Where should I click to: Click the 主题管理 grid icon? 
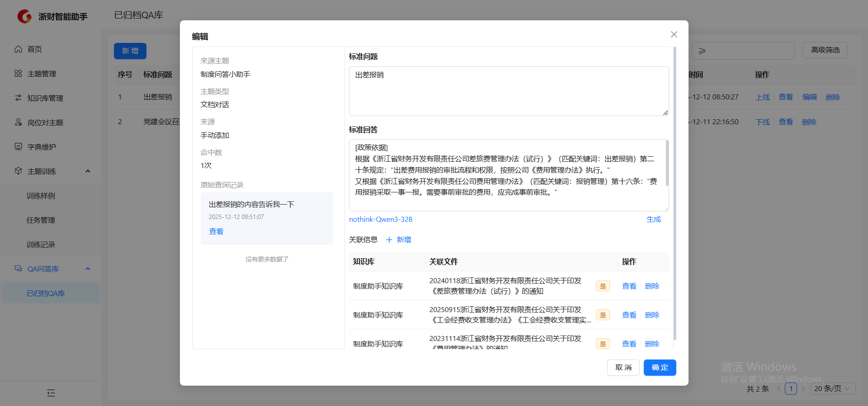pos(18,74)
